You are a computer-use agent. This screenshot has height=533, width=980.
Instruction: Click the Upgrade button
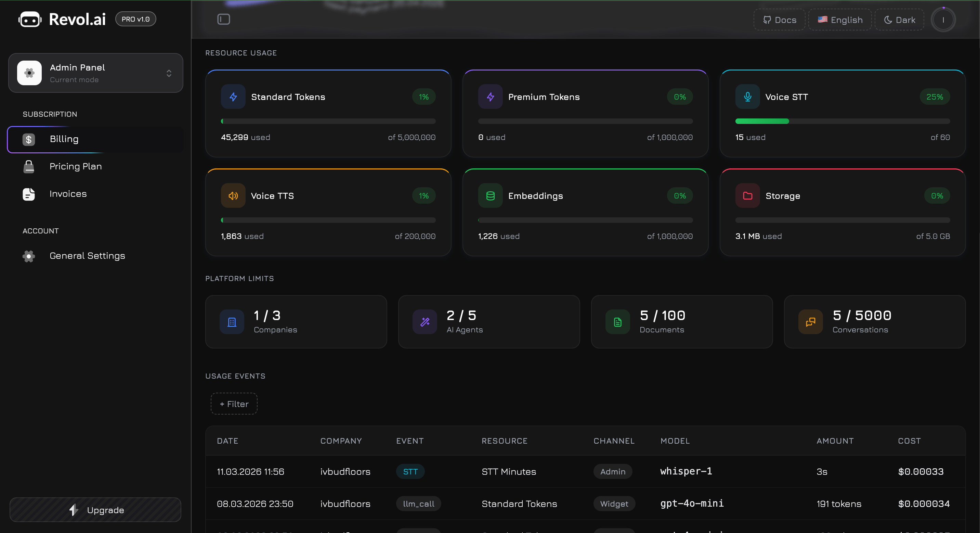coord(95,510)
